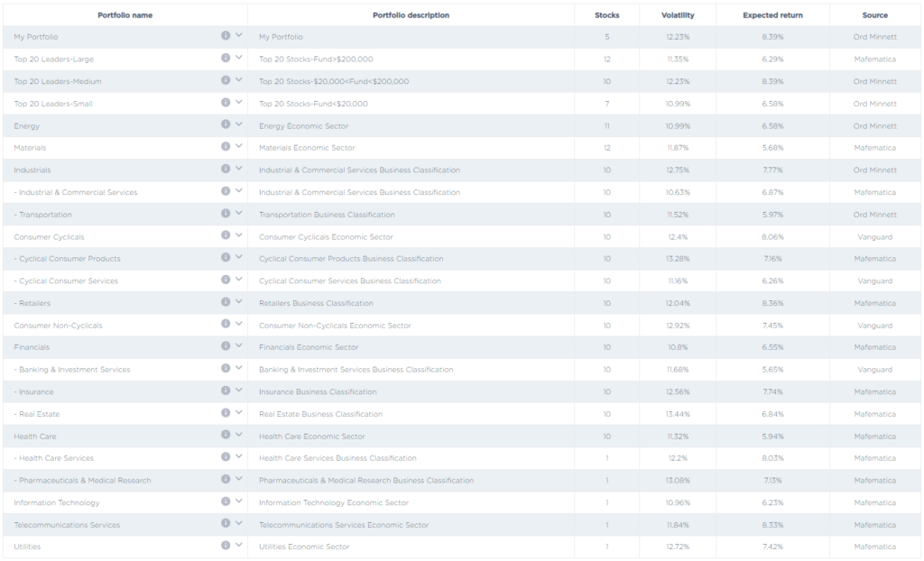Click the Portfolio description column header
924x561 pixels.
tap(411, 15)
